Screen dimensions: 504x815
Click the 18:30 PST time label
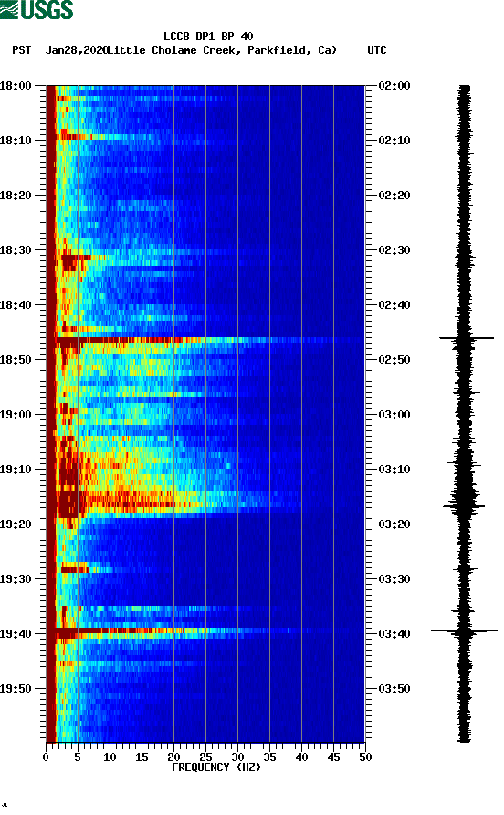[16, 250]
